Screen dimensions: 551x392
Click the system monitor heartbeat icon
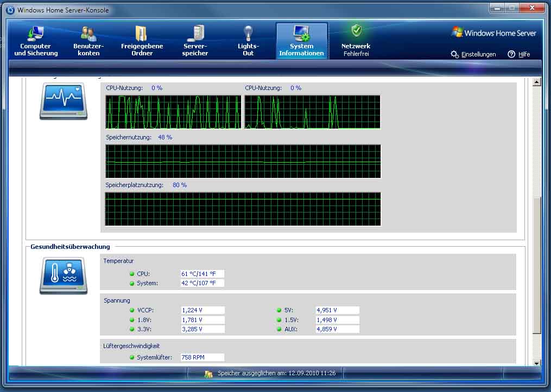click(64, 101)
